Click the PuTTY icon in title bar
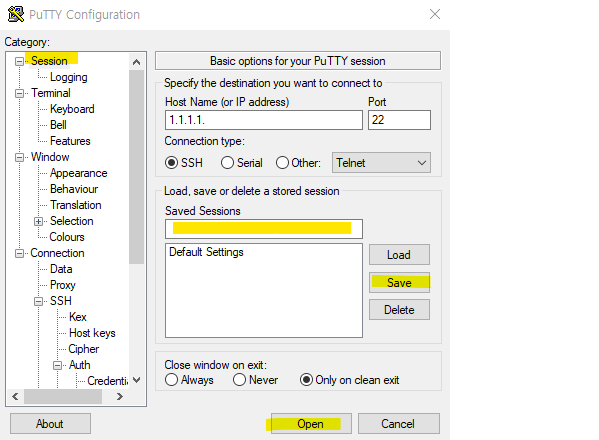Image resolution: width=599 pixels, height=440 pixels. coord(16,15)
